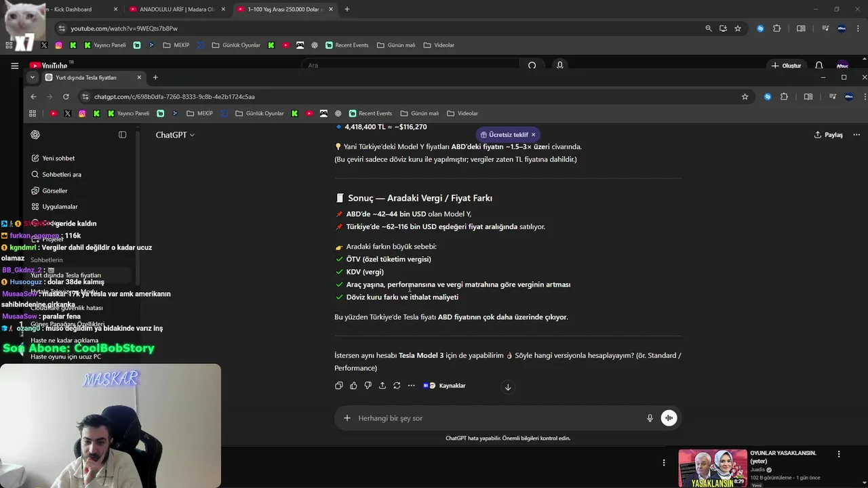Viewport: 868px width, 488px height.
Task: Go back in the ChatGPT browser window
Action: click(x=33, y=97)
